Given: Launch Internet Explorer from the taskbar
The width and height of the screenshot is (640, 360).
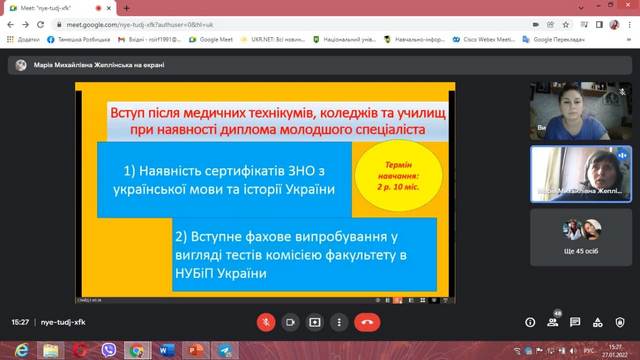Looking at the screenshot, I should coord(21,351).
